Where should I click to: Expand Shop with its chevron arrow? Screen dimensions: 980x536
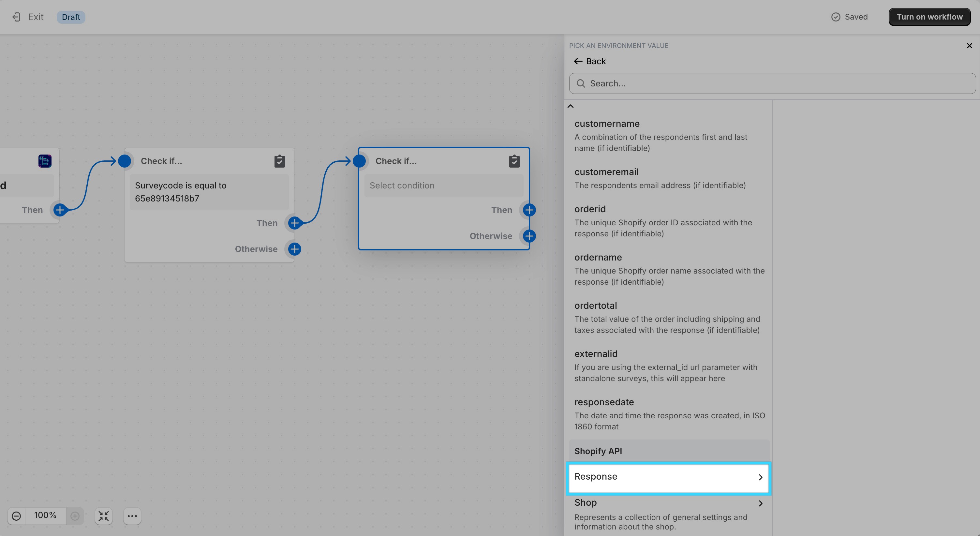pos(760,503)
